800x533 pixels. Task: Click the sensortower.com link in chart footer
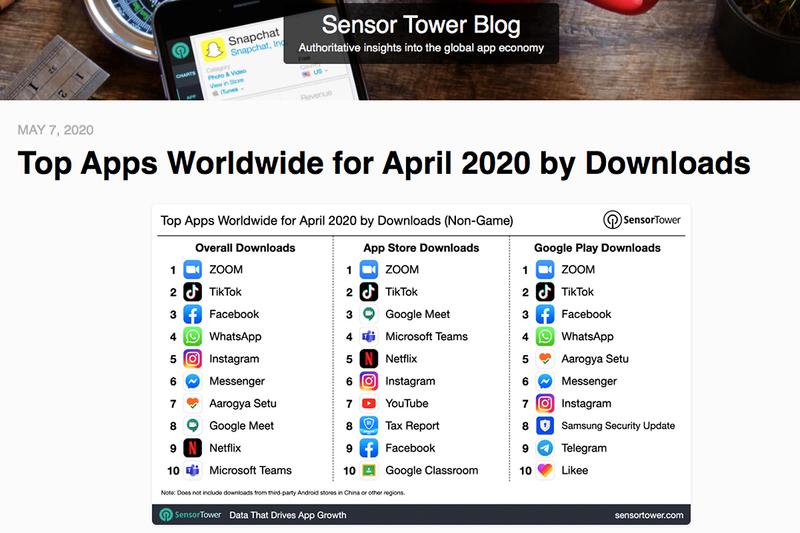coord(649,515)
